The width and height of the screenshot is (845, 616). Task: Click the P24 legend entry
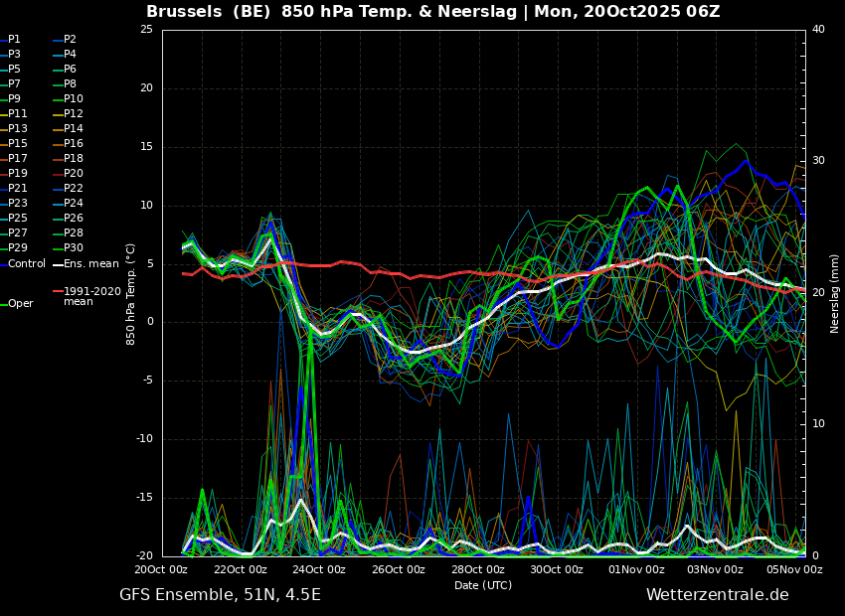click(x=69, y=203)
